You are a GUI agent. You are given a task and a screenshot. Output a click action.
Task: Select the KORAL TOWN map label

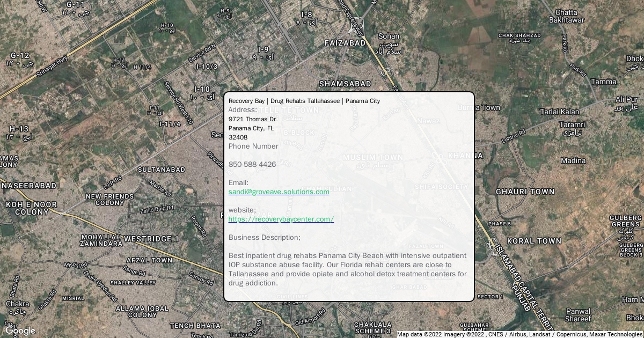[x=534, y=241]
